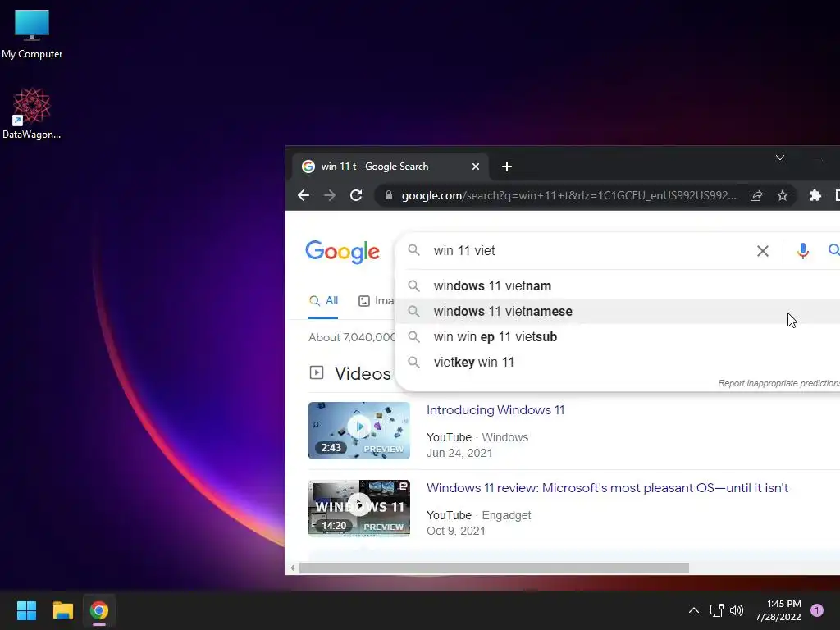The height and width of the screenshot is (630, 840).
Task: Click 'Oct 9, 2021' date text
Action: point(455,531)
